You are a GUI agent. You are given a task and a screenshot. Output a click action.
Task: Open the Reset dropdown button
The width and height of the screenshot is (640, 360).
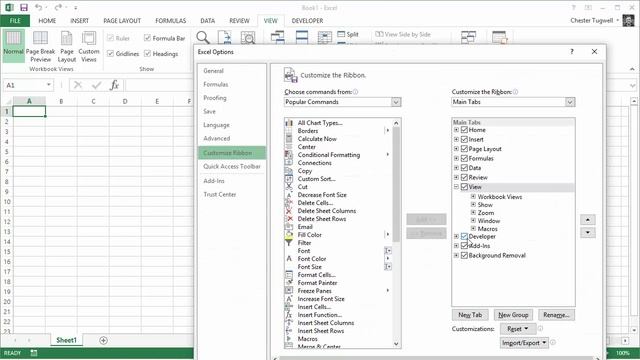tap(518, 329)
